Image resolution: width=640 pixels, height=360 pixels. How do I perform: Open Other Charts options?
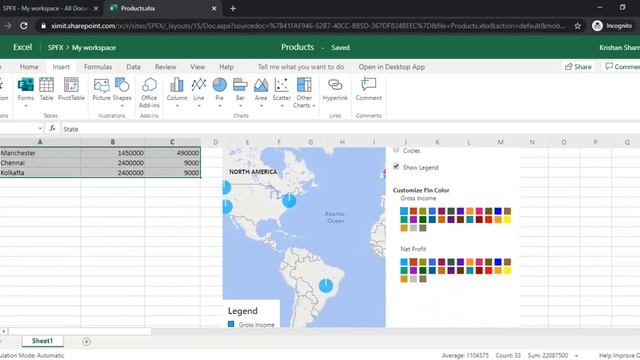[x=304, y=93]
